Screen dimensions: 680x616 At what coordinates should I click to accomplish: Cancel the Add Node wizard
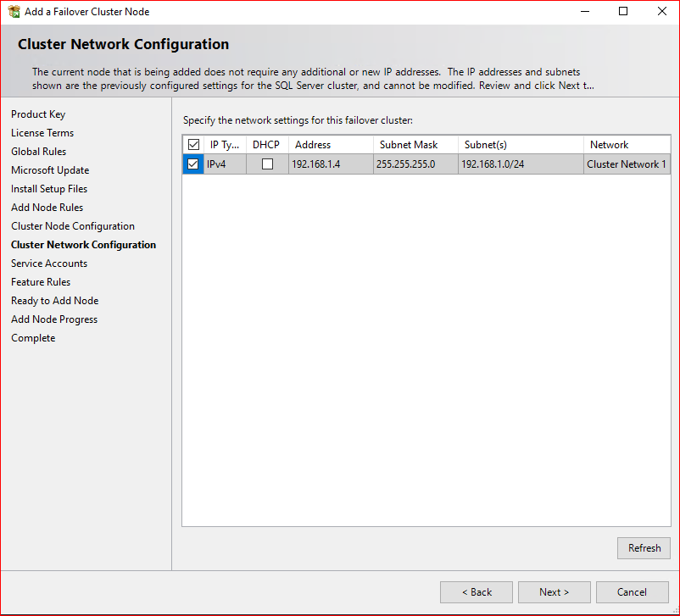633,592
